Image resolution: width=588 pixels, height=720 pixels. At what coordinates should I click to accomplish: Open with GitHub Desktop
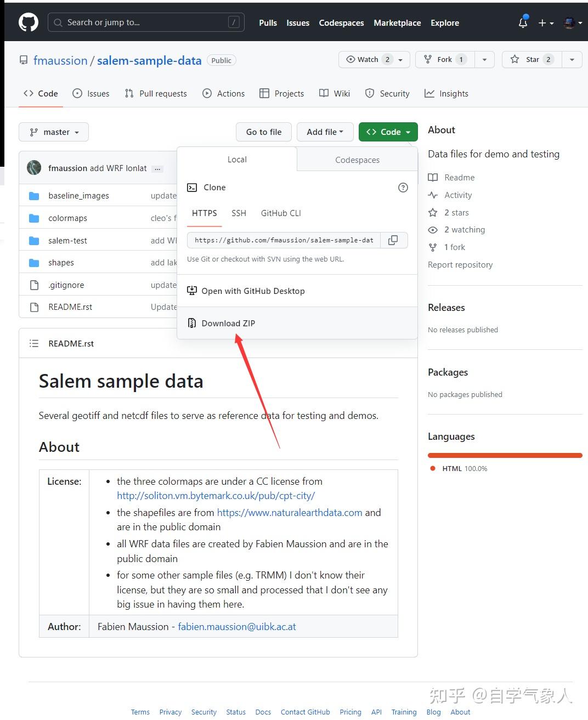click(x=253, y=291)
